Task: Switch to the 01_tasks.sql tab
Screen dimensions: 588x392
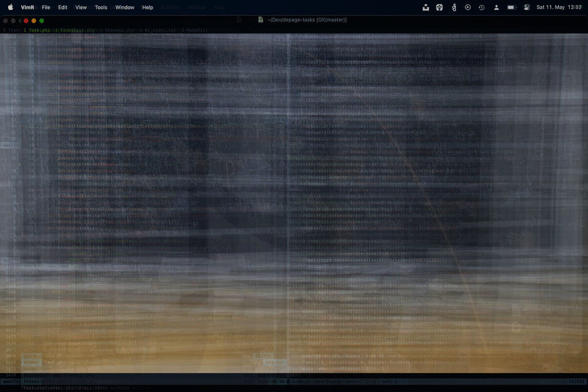Action: click(158, 30)
